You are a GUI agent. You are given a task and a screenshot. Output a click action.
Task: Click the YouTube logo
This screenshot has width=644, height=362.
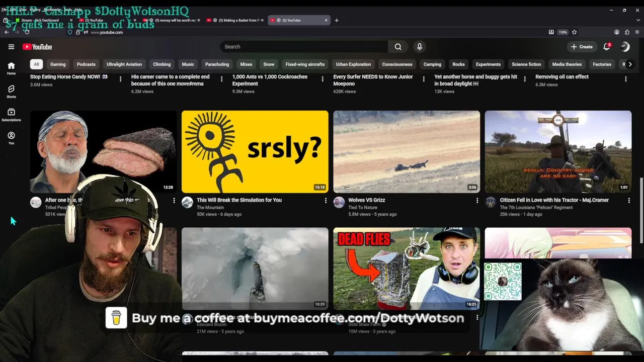(x=37, y=47)
